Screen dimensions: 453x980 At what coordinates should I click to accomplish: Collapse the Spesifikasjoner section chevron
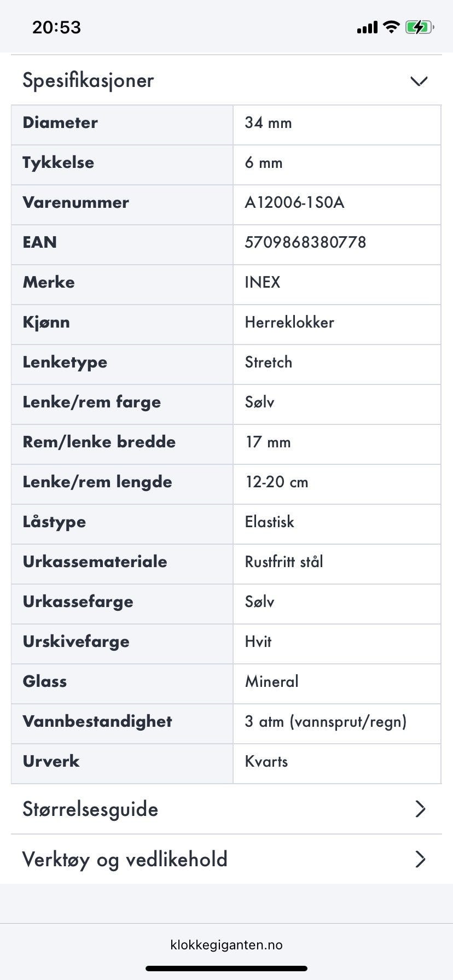[419, 81]
